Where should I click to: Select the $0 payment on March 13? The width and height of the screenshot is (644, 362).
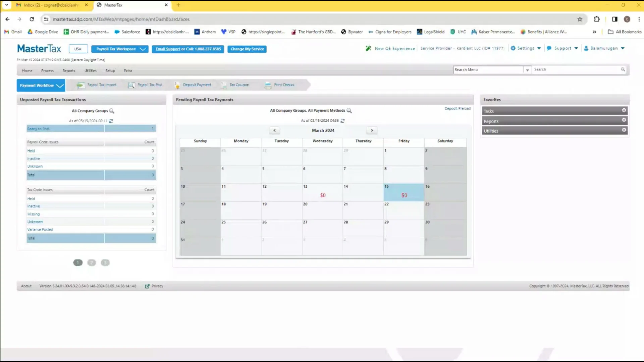323,195
